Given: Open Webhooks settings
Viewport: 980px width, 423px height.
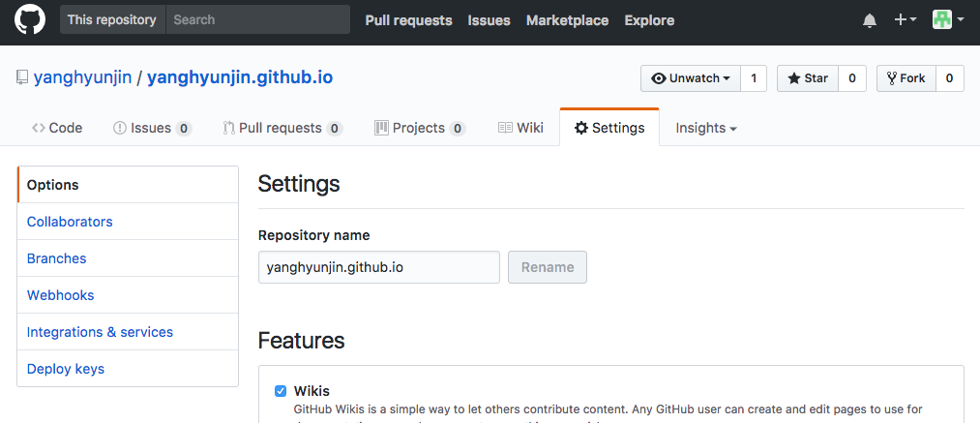Looking at the screenshot, I should [128, 295].
